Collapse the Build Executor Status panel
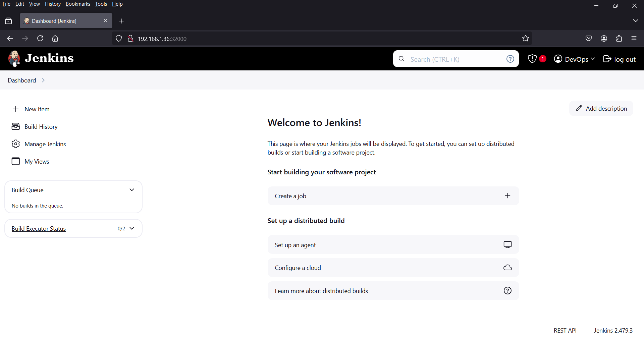 point(132,228)
